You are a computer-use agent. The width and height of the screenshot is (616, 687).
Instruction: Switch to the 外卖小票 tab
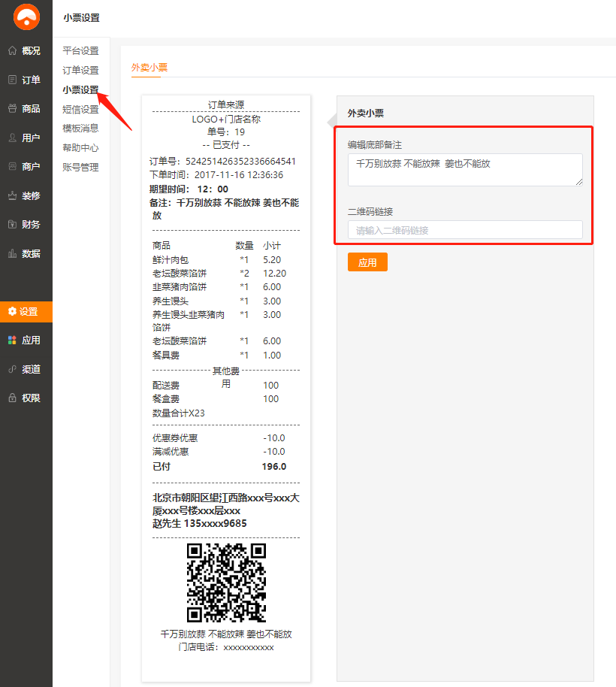point(149,68)
